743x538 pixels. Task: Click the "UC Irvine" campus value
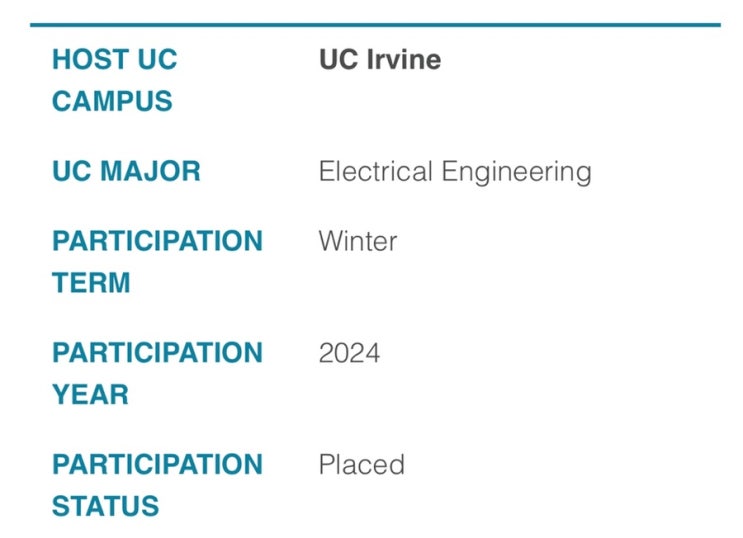(380, 60)
